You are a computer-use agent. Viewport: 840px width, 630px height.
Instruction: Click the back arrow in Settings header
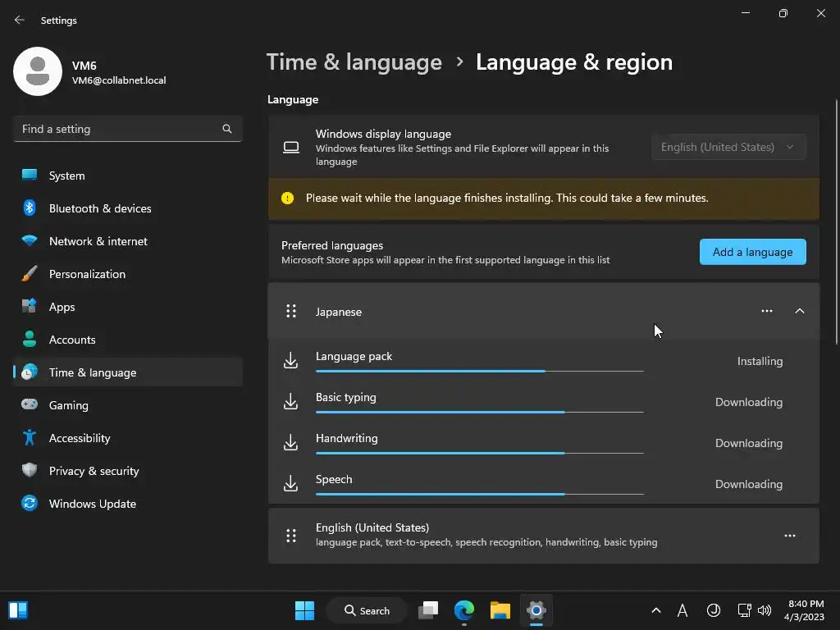click(20, 20)
